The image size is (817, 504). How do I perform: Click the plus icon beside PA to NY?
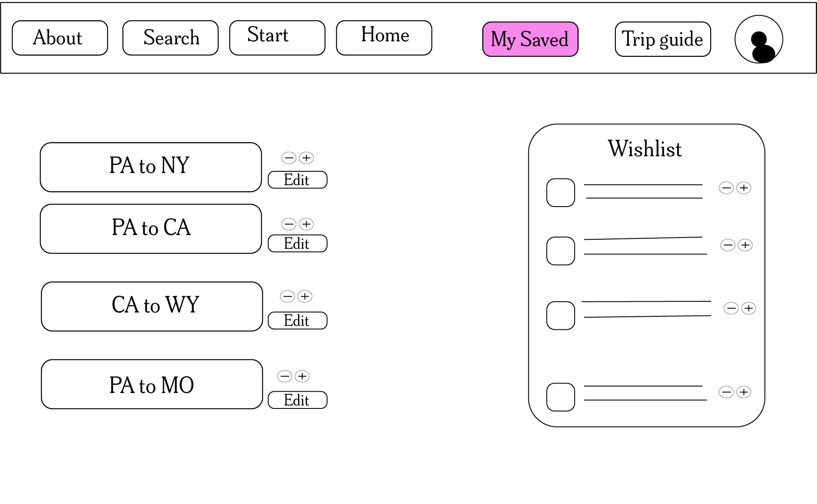306,158
